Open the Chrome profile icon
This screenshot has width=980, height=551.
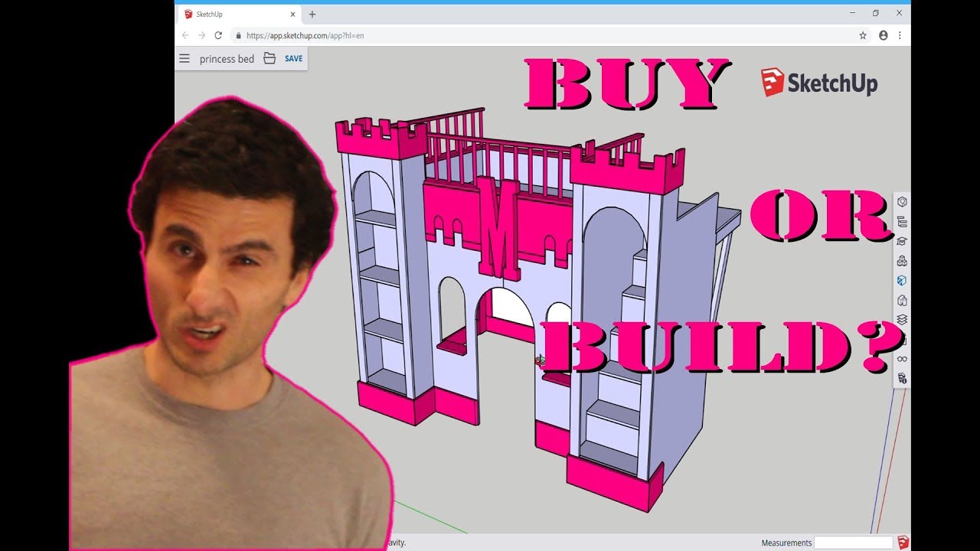pyautogui.click(x=884, y=35)
